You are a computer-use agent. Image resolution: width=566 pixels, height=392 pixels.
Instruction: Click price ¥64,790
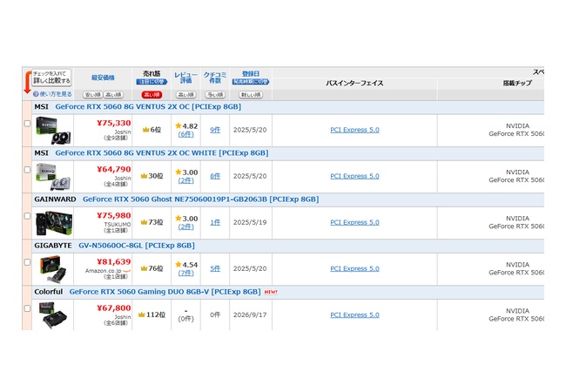pyautogui.click(x=114, y=169)
